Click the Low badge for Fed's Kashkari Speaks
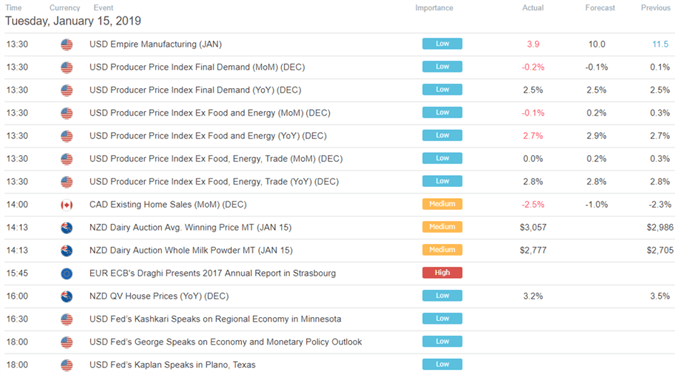 pyautogui.click(x=442, y=319)
